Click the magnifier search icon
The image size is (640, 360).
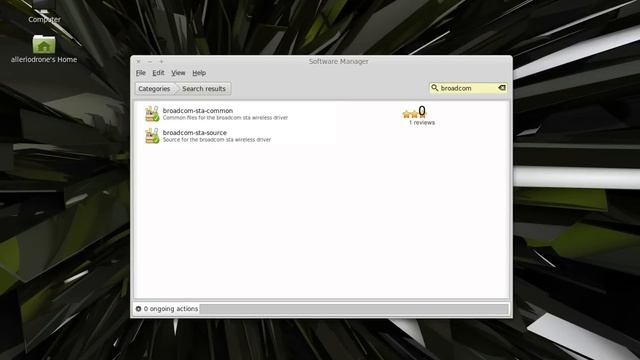coord(435,88)
